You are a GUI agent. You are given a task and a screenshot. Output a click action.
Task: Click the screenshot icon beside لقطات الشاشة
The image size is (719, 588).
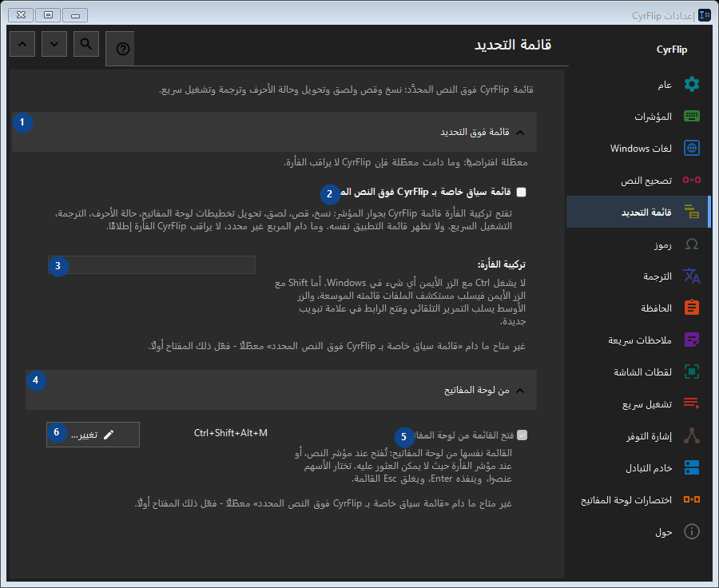click(692, 371)
